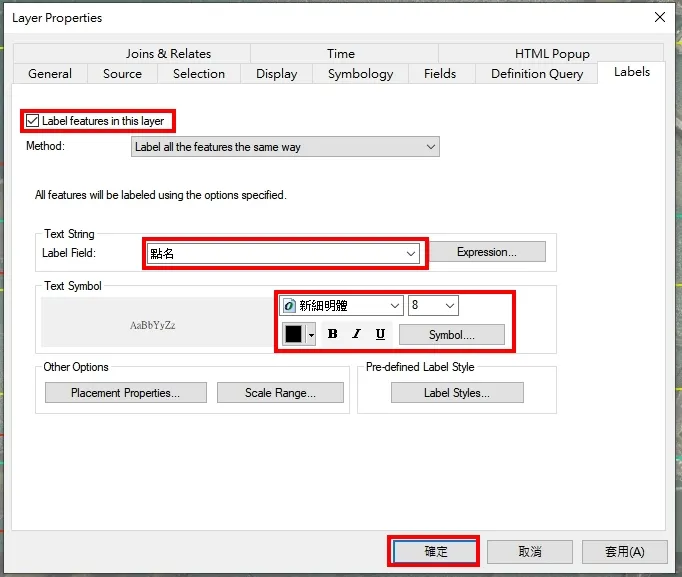Open the Method dropdown list
The image size is (682, 577).
(285, 147)
